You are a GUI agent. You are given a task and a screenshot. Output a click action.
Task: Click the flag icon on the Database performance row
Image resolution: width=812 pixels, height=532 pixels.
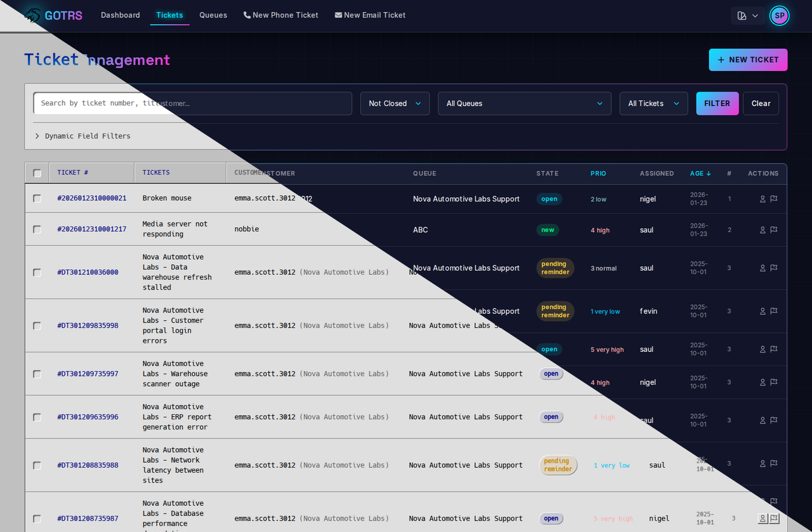[x=773, y=518]
